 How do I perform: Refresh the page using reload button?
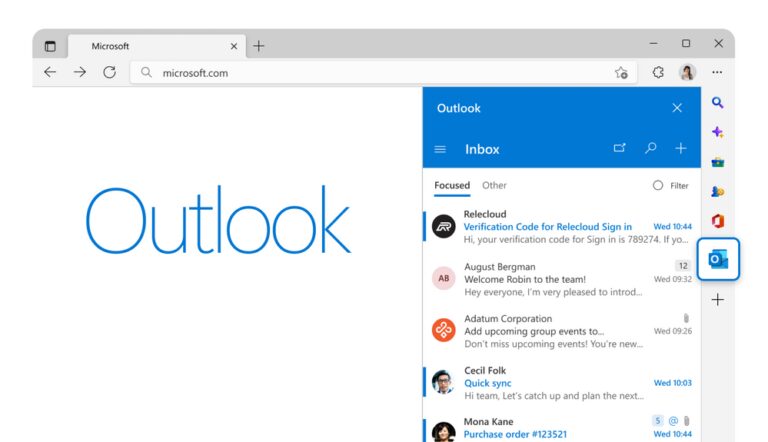coord(109,72)
